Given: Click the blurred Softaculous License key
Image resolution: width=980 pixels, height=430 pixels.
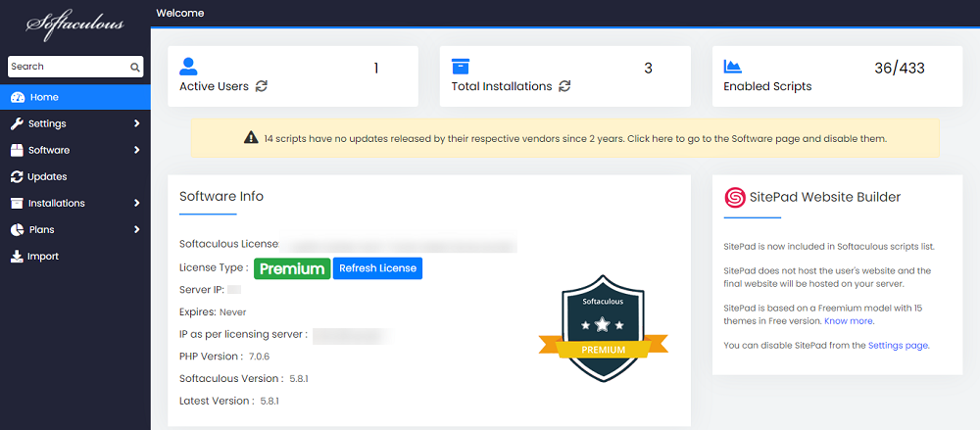Looking at the screenshot, I should coord(398,244).
